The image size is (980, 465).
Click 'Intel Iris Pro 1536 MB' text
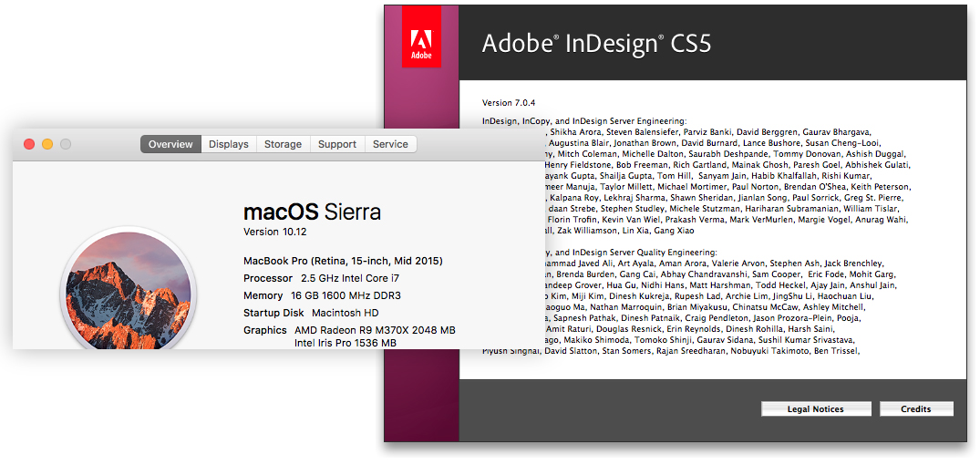coord(346,343)
